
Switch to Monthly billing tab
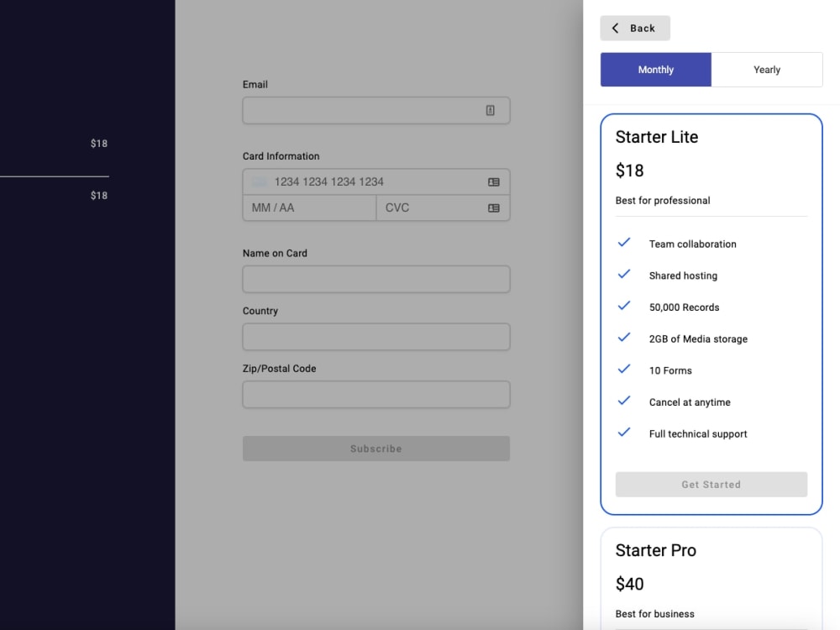pyautogui.click(x=656, y=70)
